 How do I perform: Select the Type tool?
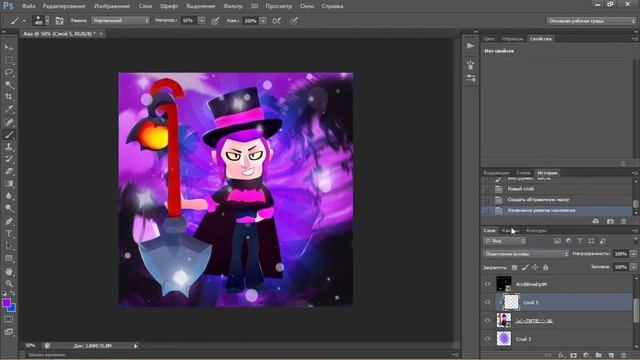coord(9,233)
